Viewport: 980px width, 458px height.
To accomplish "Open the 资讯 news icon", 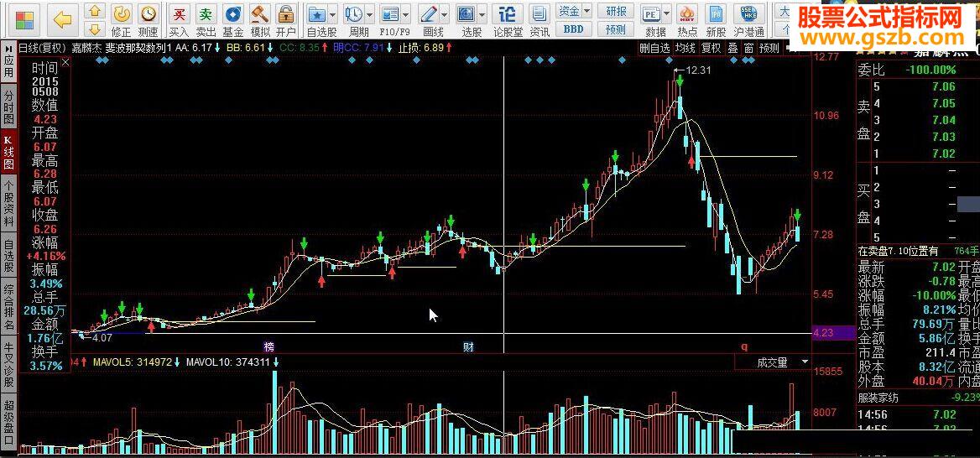I will pyautogui.click(x=540, y=20).
